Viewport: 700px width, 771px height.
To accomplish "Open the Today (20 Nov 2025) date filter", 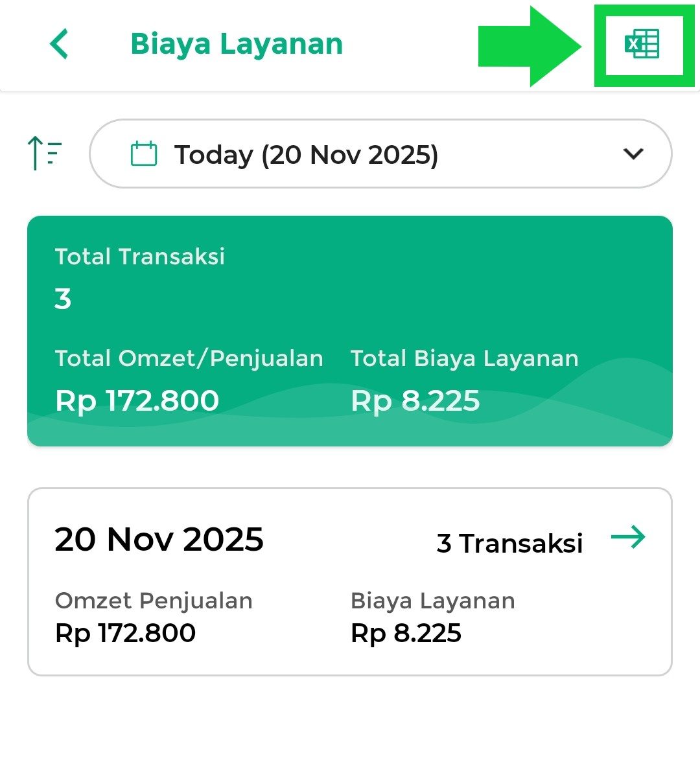I will click(306, 155).
